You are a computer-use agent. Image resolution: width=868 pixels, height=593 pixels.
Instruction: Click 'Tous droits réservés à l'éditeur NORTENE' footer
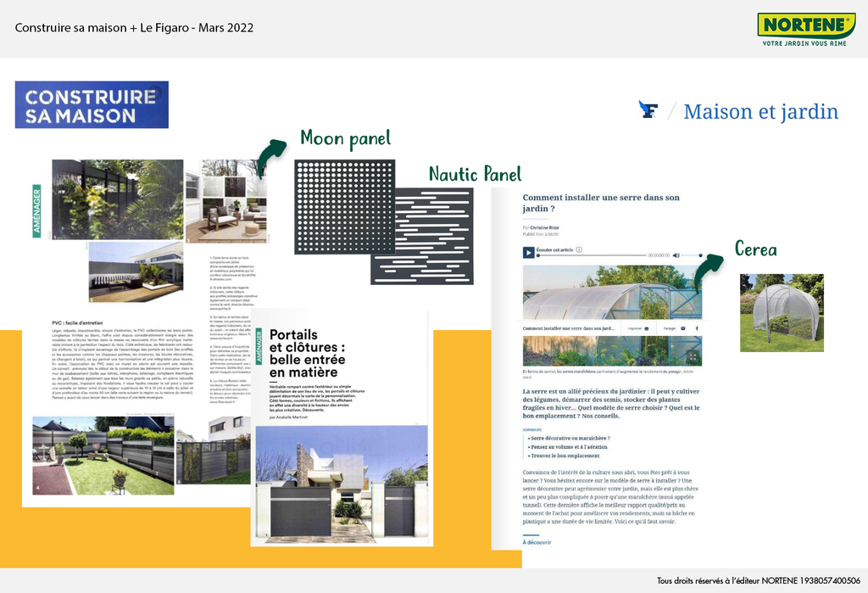pos(759,581)
